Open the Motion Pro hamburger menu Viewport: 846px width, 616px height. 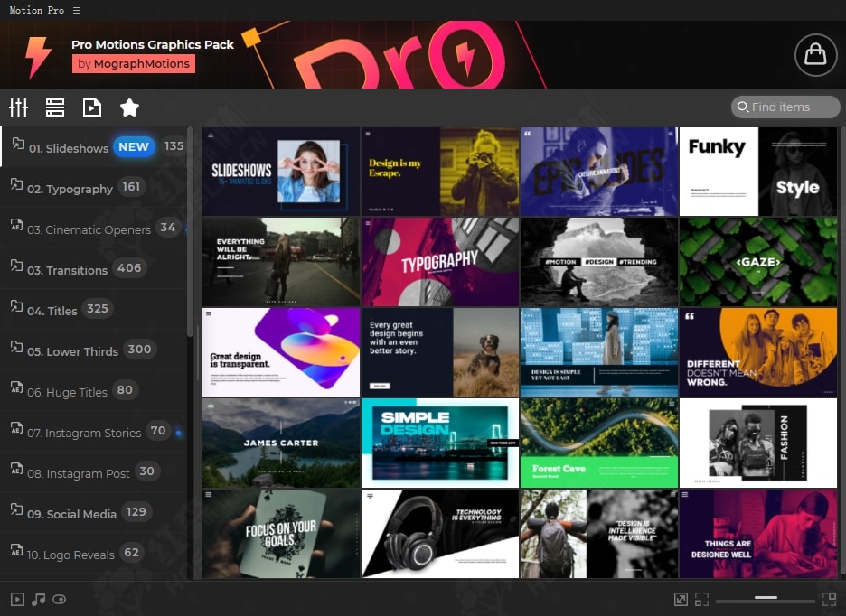click(x=77, y=10)
